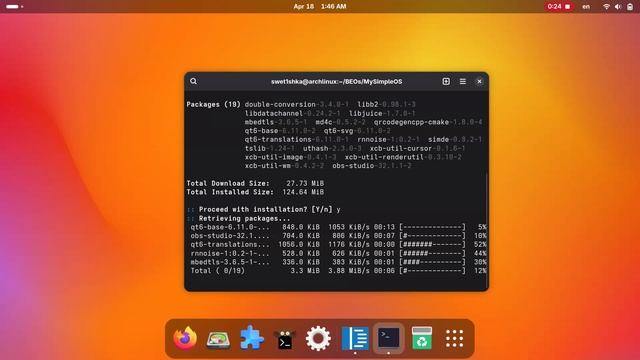Click the 'uthash' package name
640x360 pixels.
[x=316, y=149]
